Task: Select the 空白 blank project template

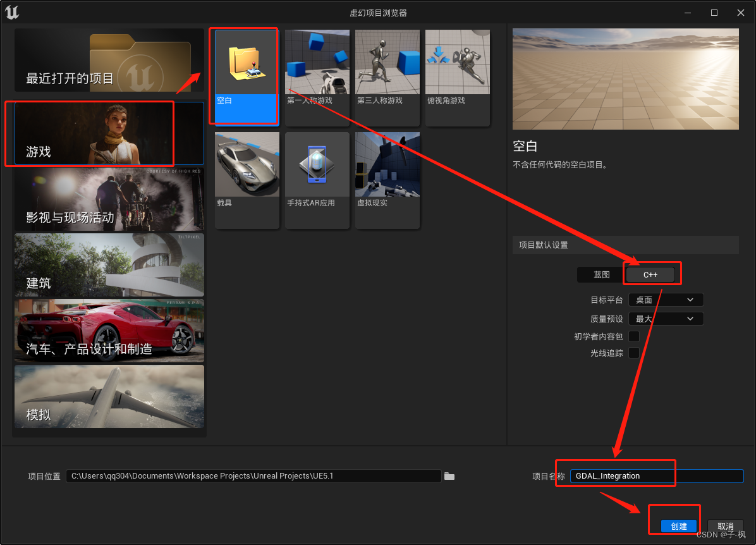Action: tap(247, 77)
